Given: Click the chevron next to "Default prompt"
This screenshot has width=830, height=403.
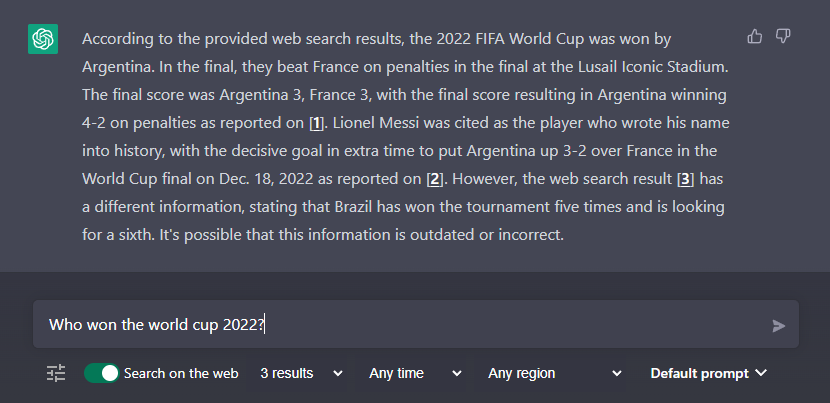Looking at the screenshot, I should pos(762,373).
